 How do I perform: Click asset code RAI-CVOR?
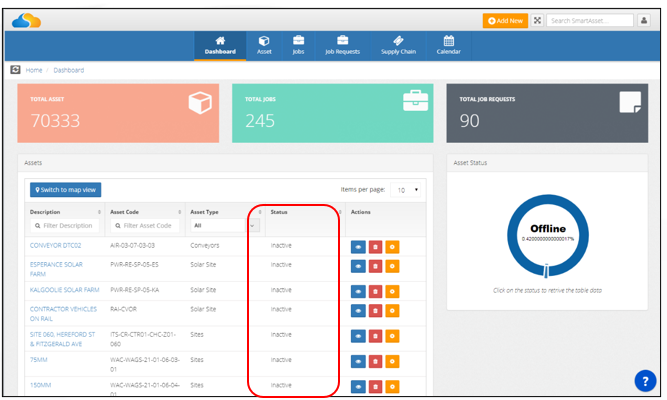coord(123,309)
